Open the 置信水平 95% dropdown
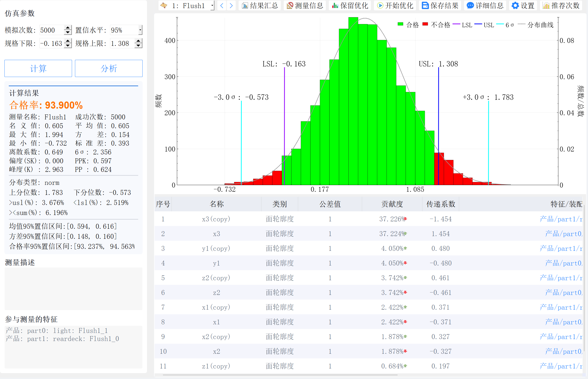The height and width of the screenshot is (379, 588). [x=140, y=30]
